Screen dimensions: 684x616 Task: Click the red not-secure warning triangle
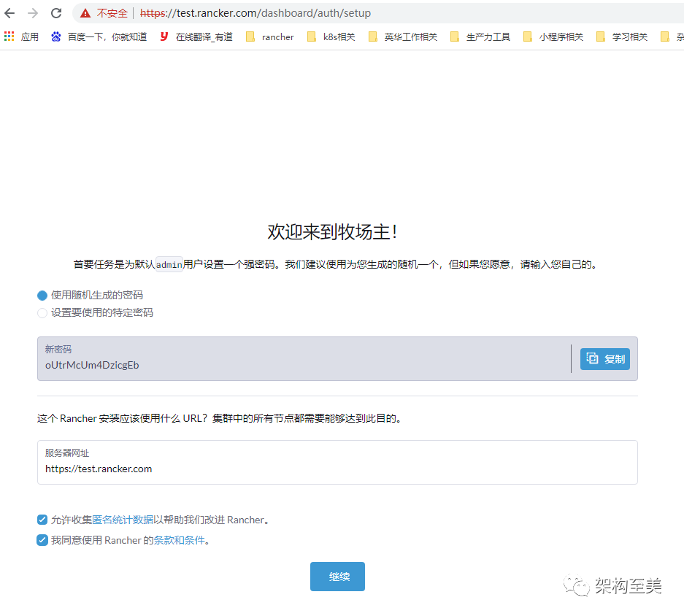[x=85, y=13]
